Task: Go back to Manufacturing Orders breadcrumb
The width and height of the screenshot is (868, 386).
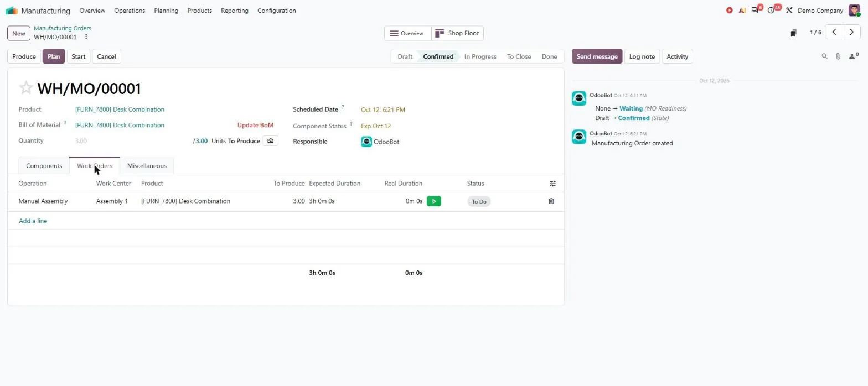Action: pyautogui.click(x=63, y=28)
